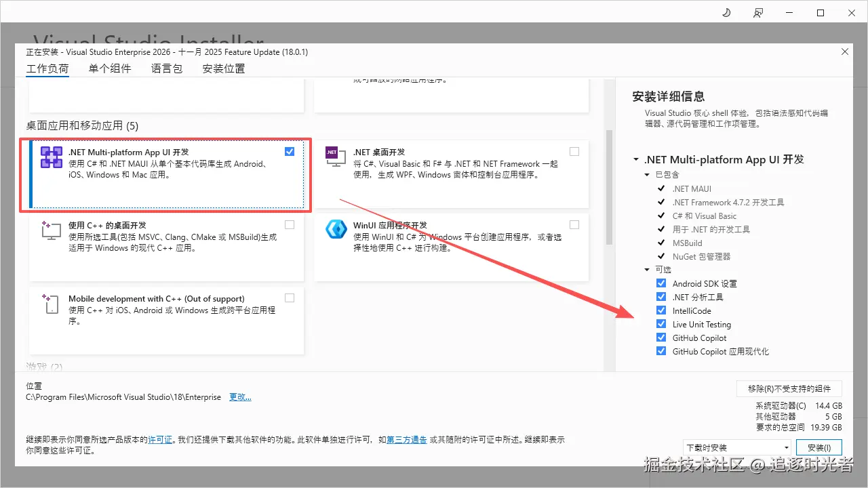Click the workloads list vertical scrollbar
Viewport: 868px width, 488px height.
pos(609,187)
